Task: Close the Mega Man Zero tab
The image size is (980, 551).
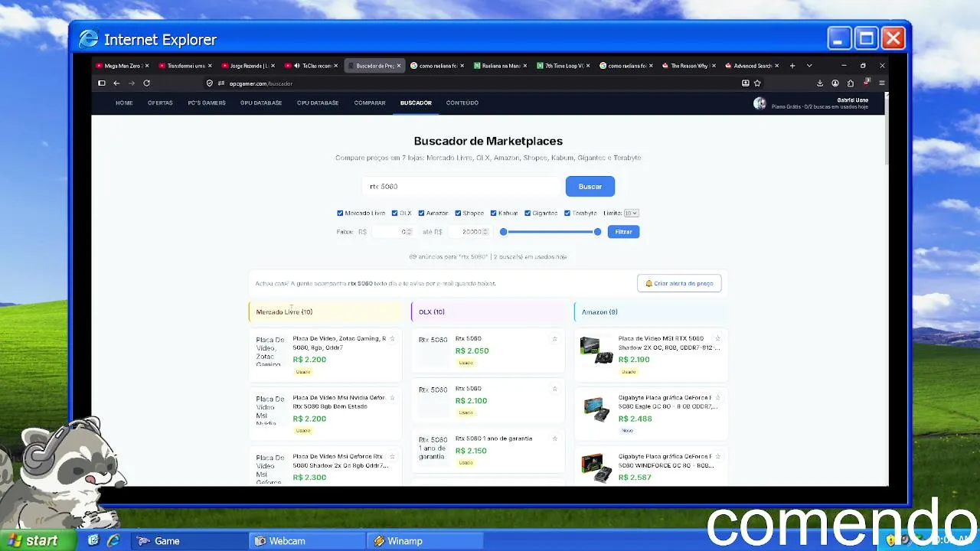Action: click(x=149, y=66)
